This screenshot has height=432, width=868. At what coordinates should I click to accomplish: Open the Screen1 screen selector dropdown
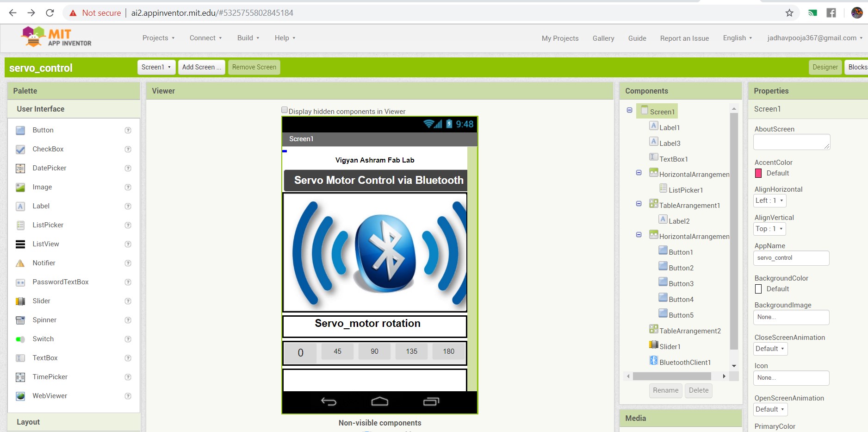click(156, 67)
